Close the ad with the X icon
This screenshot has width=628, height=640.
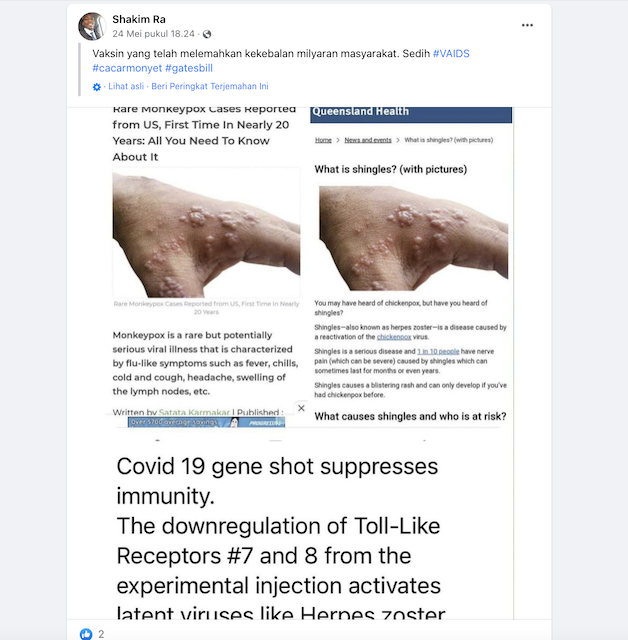tap(301, 408)
